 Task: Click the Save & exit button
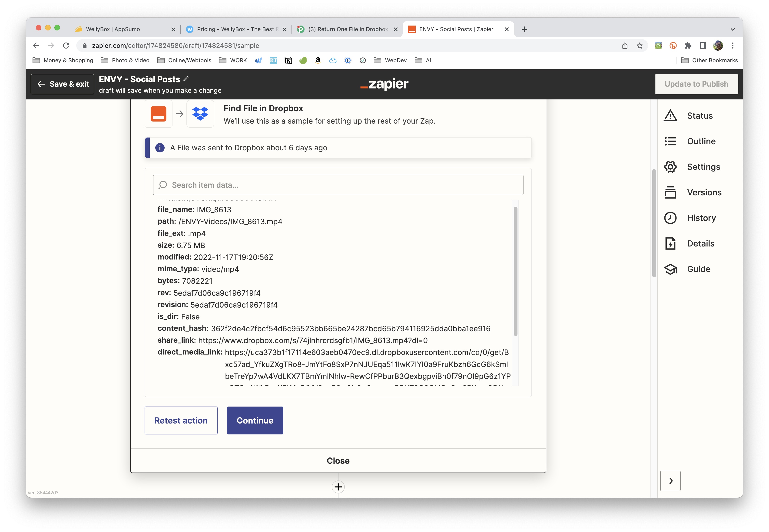click(63, 84)
